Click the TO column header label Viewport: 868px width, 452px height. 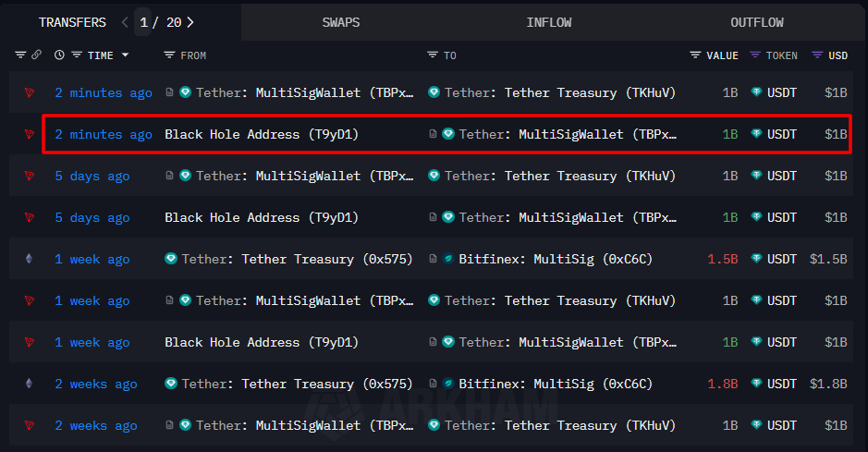point(450,55)
